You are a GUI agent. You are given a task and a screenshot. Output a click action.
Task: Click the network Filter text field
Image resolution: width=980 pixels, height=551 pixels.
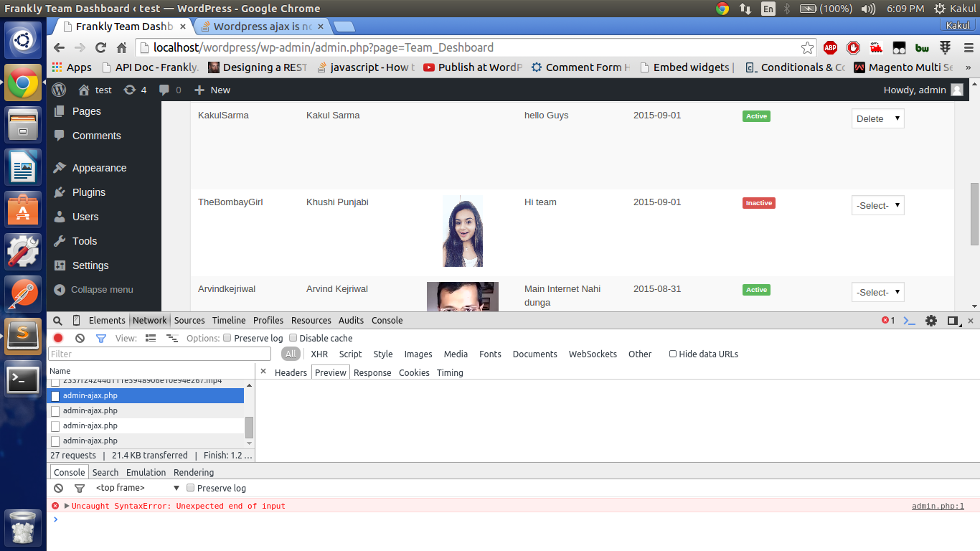pos(159,354)
